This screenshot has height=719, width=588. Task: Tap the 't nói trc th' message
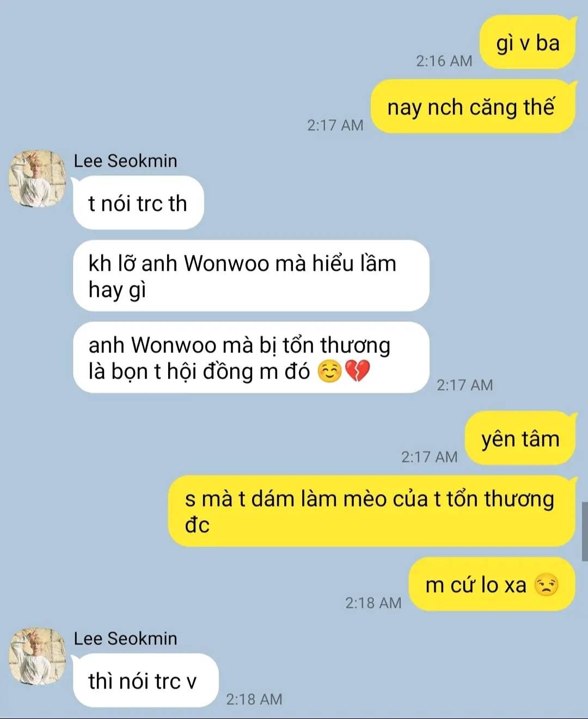tap(138, 203)
